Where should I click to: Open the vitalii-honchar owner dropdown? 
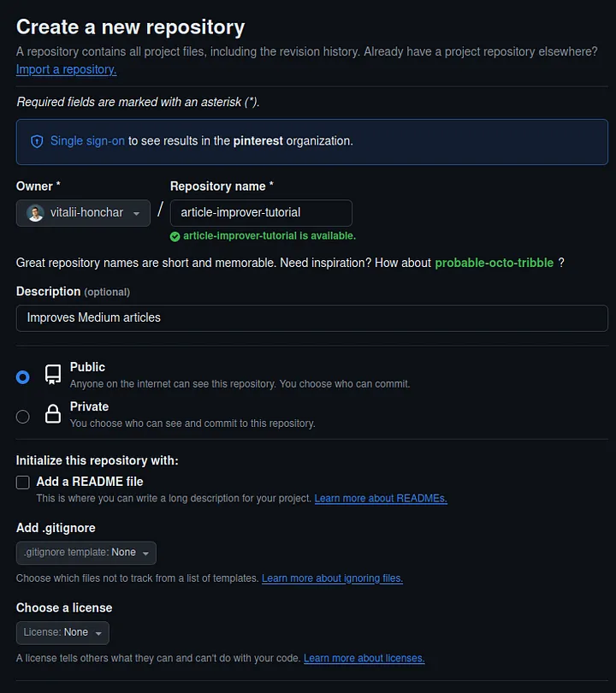83,212
